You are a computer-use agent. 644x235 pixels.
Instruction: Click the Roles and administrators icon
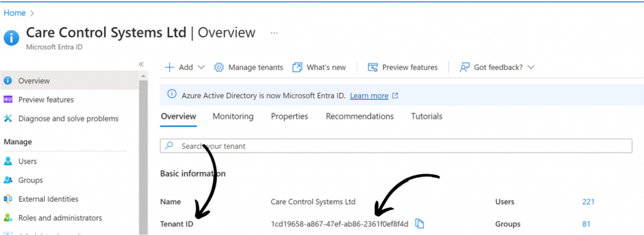pyautogui.click(x=8, y=218)
